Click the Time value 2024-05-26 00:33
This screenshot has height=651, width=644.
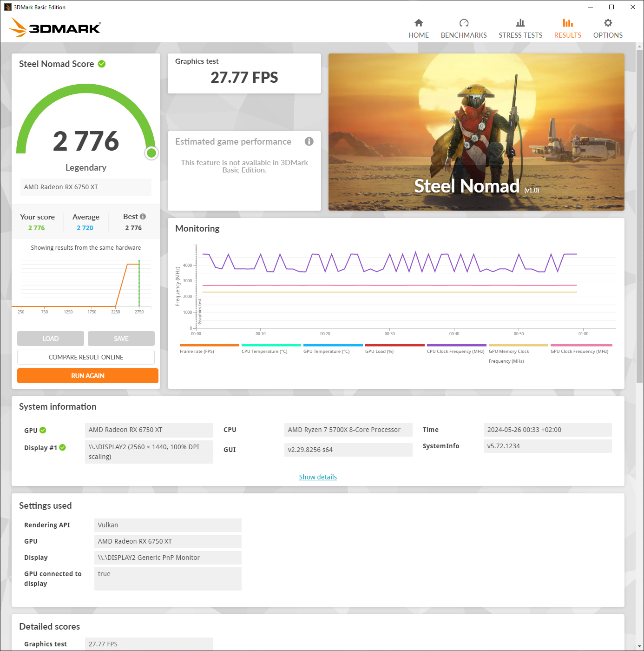547,430
